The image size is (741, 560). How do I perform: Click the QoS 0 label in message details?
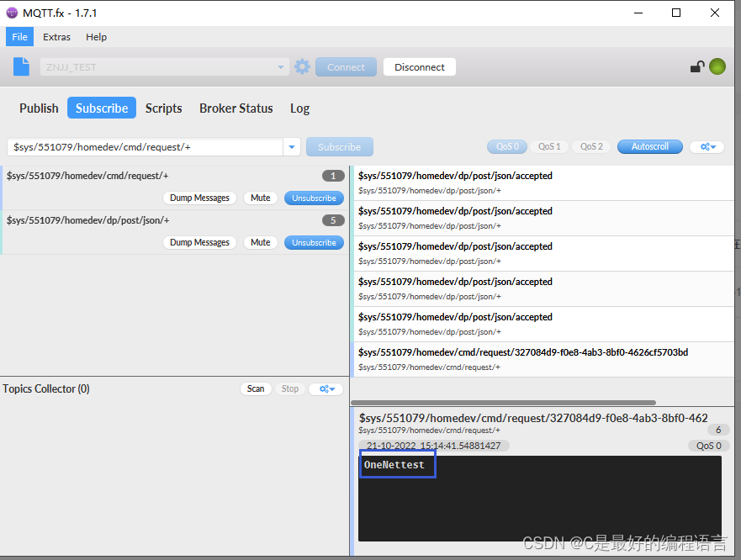click(x=708, y=446)
